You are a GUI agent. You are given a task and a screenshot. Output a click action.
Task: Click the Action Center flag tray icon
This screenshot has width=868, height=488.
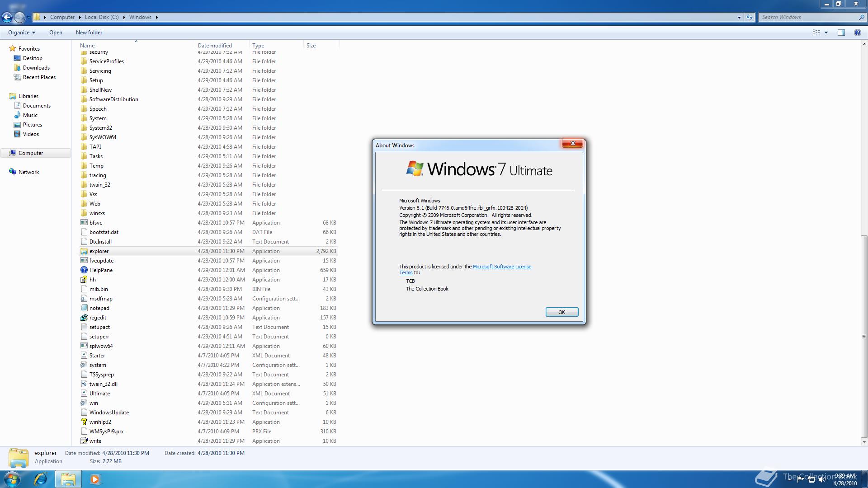tap(801, 479)
